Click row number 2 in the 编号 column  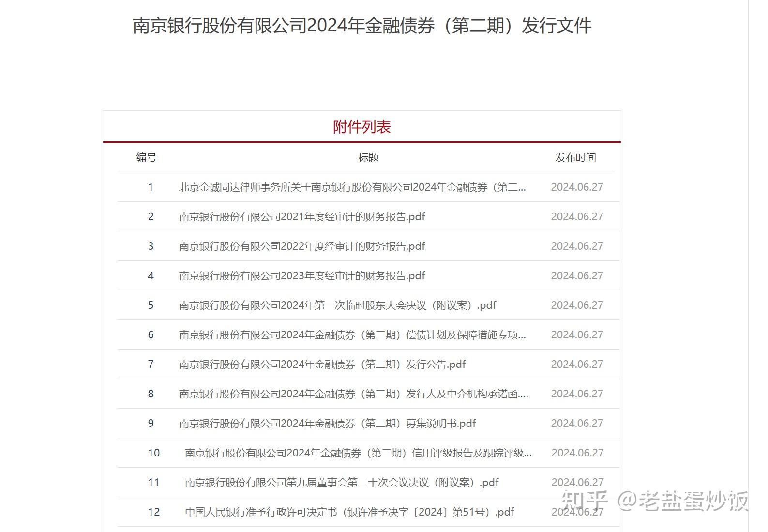151,217
